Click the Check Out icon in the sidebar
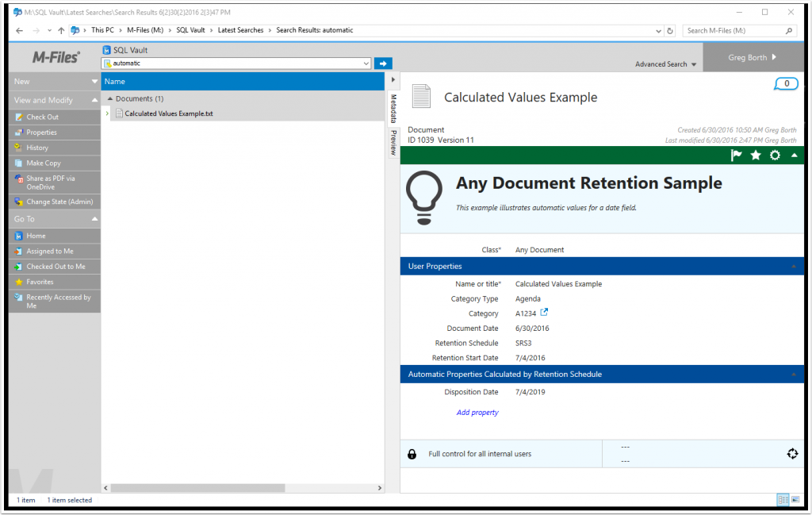 [17, 116]
